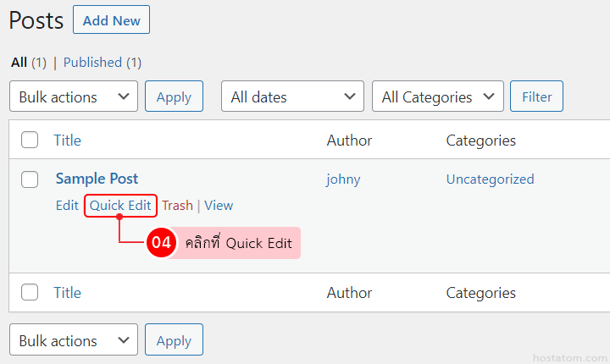Viewport: 610px width, 364px height.
Task: Open top Bulk actions dropdown
Action: click(73, 97)
